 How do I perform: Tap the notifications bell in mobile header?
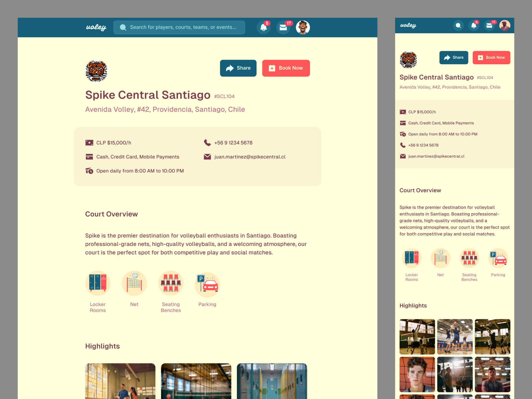pos(474,25)
